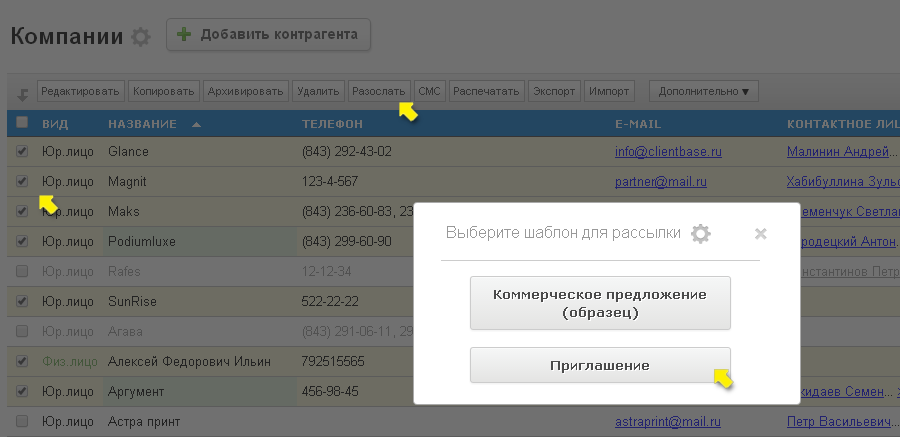The image size is (900, 437).
Task: Uncheck the SunRise row checkbox
Action: pyautogui.click(x=22, y=301)
